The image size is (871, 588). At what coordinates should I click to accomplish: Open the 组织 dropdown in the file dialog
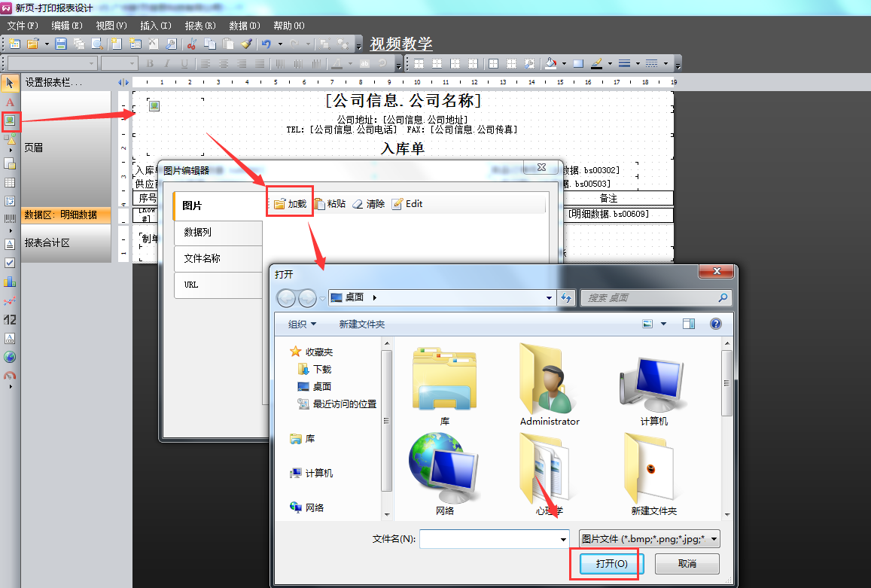point(302,324)
